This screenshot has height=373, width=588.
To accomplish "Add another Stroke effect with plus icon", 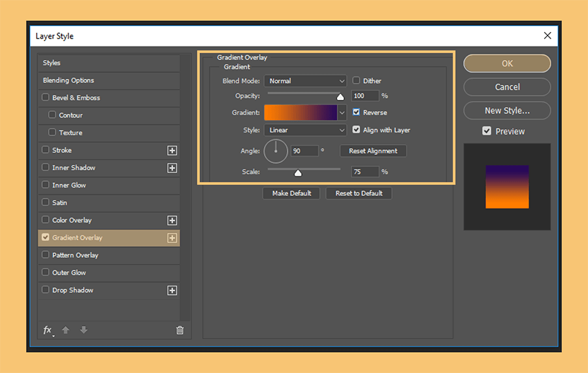I will pyautogui.click(x=172, y=150).
